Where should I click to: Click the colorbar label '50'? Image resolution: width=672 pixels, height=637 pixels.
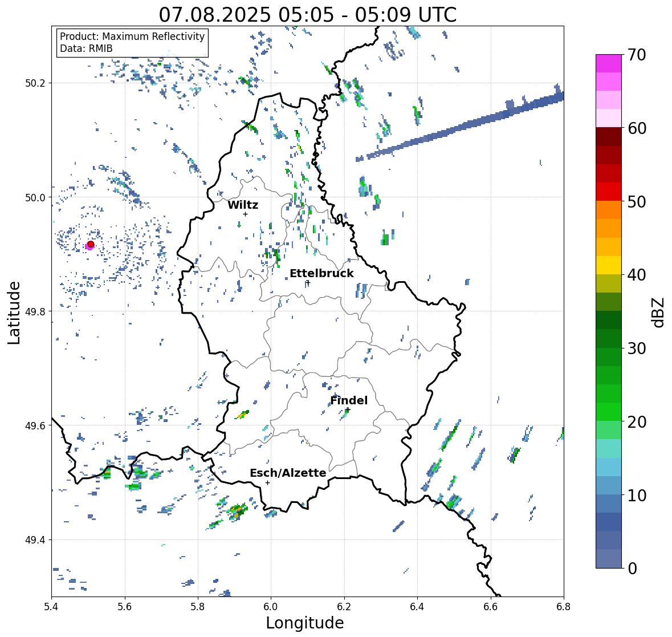coord(637,202)
